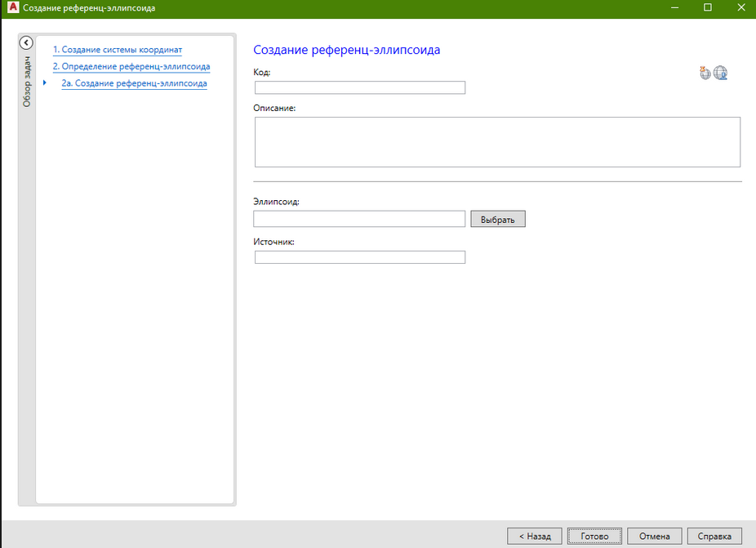Close the Создание референц-эллипсоида window
The width and height of the screenshot is (756, 548).
coord(740,8)
